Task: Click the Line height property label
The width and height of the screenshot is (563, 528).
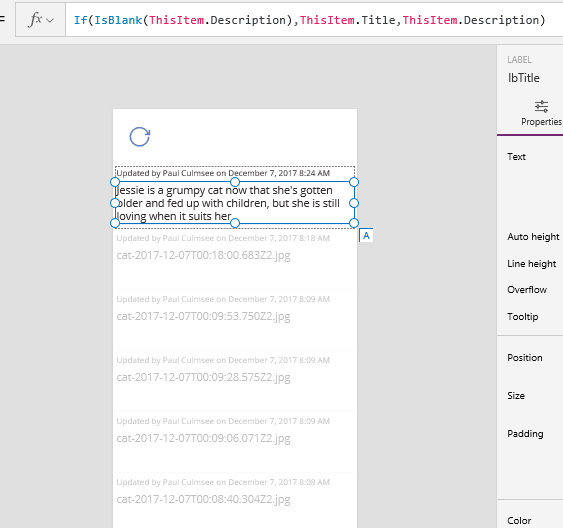Action: pos(531,264)
